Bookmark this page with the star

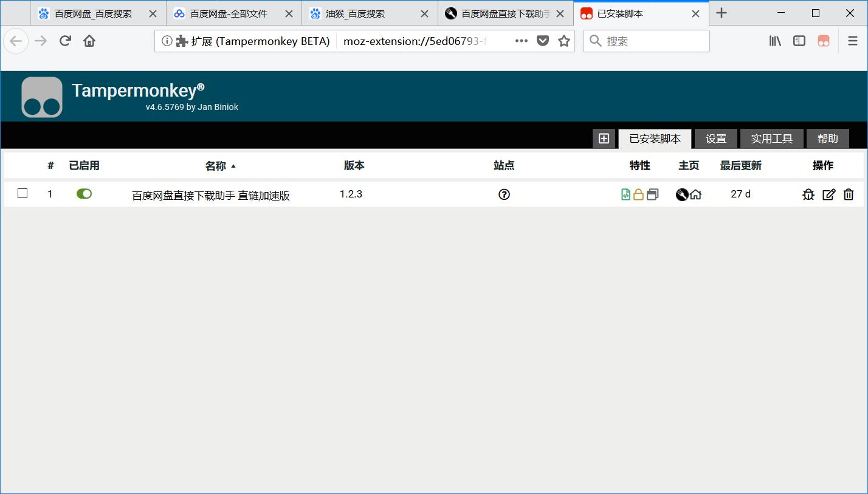564,41
